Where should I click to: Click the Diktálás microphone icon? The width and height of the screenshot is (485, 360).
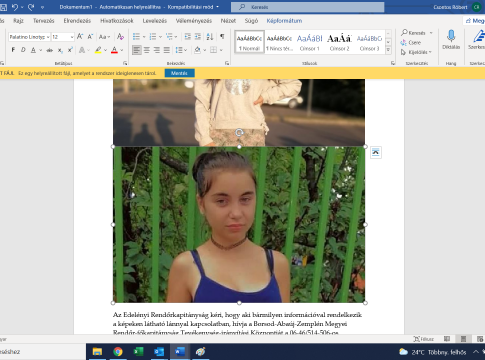coord(451,36)
